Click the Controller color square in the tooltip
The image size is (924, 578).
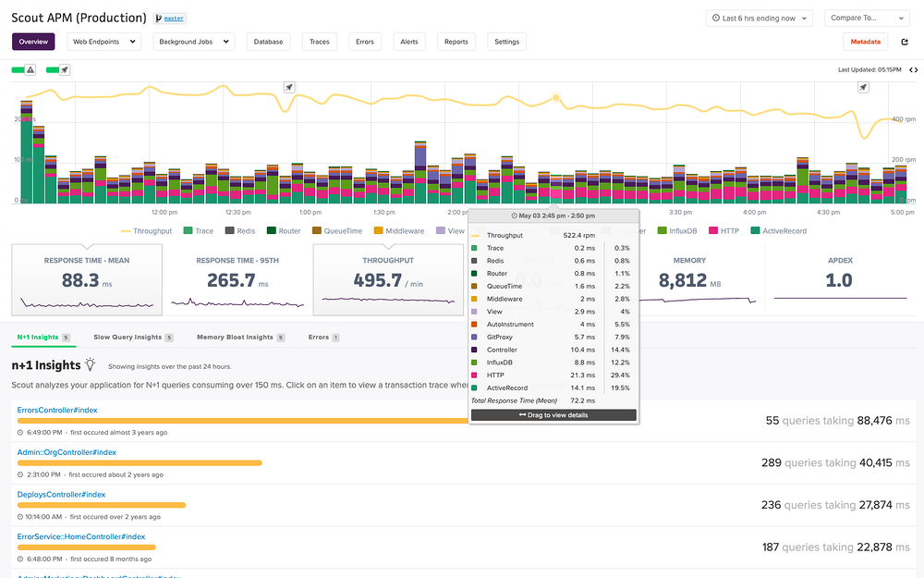pyautogui.click(x=474, y=350)
